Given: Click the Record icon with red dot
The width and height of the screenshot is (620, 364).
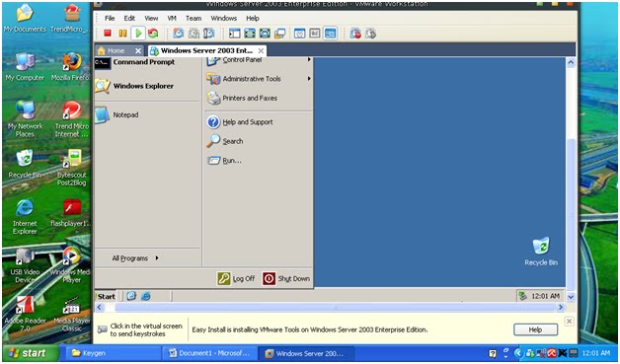Looking at the screenshot, I should 355,34.
